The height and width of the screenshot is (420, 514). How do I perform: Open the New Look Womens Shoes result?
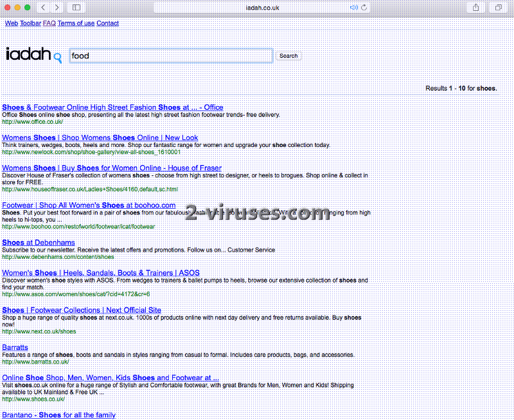point(100,137)
